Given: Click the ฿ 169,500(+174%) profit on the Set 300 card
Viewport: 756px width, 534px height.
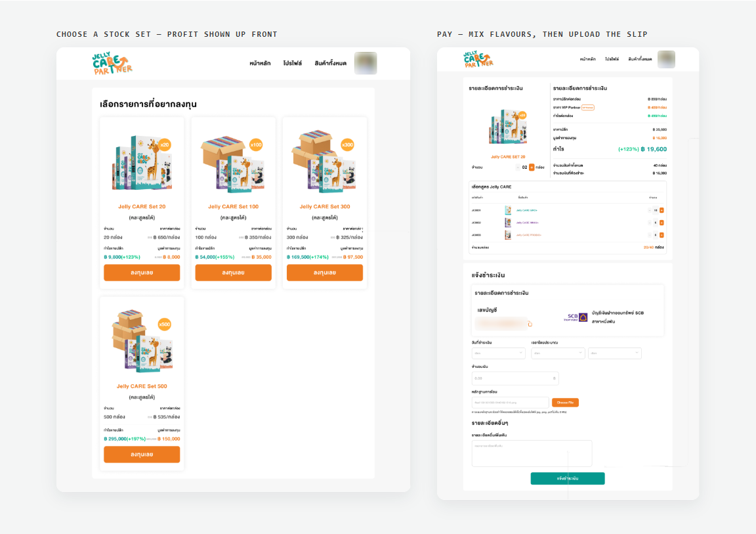Looking at the screenshot, I should (308, 257).
